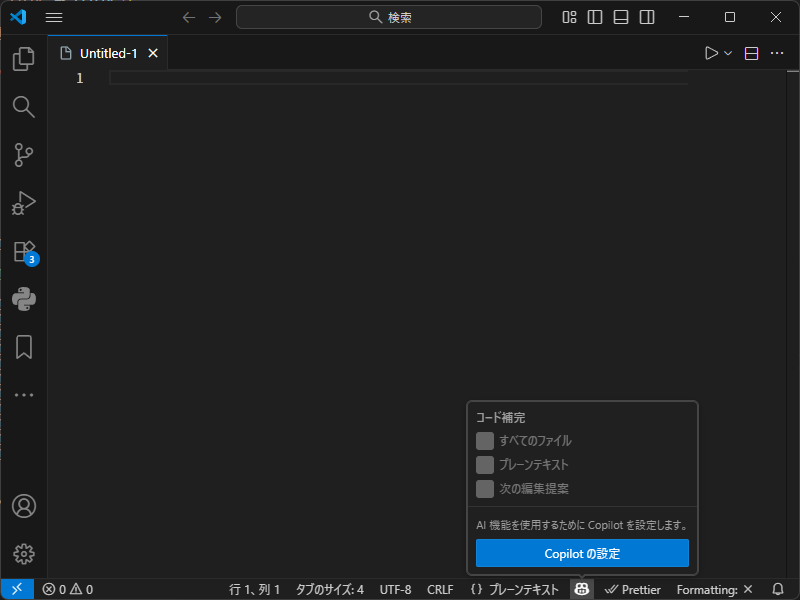This screenshot has height=600, width=800.
Task: Open the Python extension view
Action: tap(23, 299)
